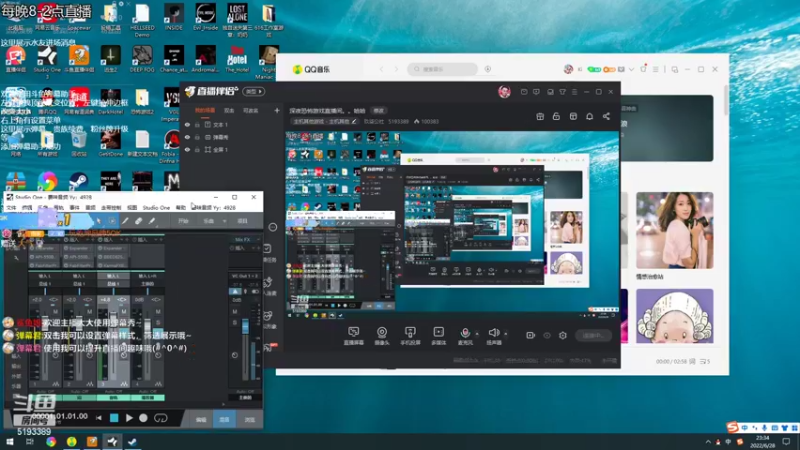Add a new scene with plus icon
The image size is (800, 450).
click(277, 110)
